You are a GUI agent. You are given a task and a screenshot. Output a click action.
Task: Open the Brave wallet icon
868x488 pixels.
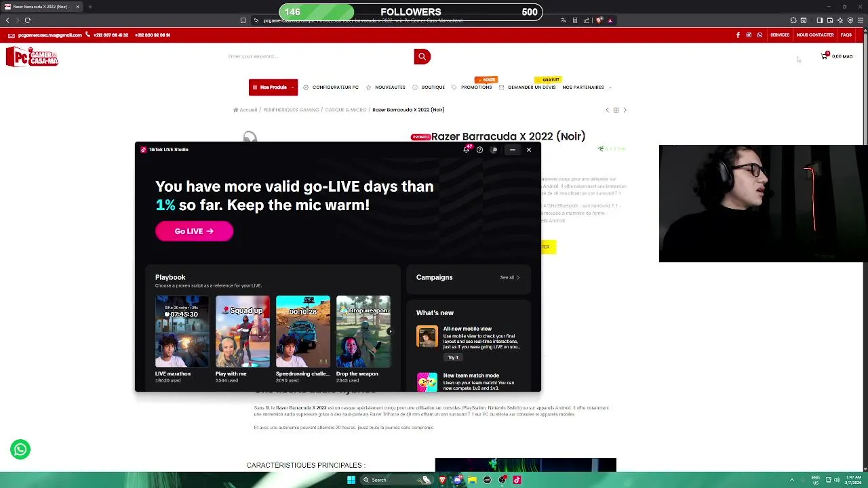click(x=829, y=20)
